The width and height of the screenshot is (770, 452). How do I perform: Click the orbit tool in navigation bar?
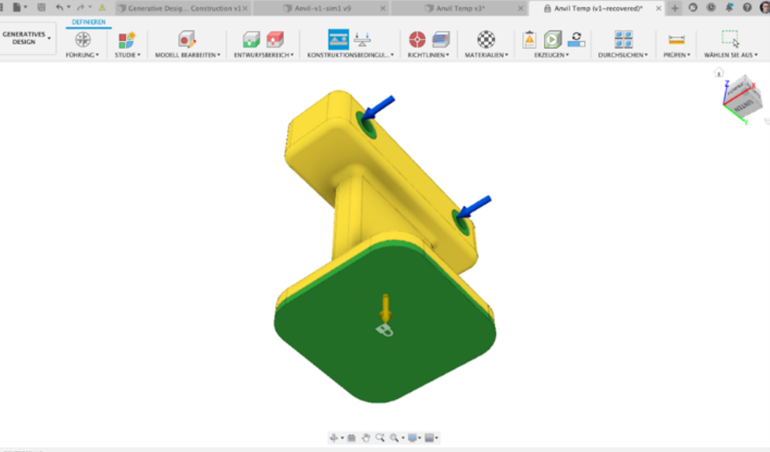(333, 438)
